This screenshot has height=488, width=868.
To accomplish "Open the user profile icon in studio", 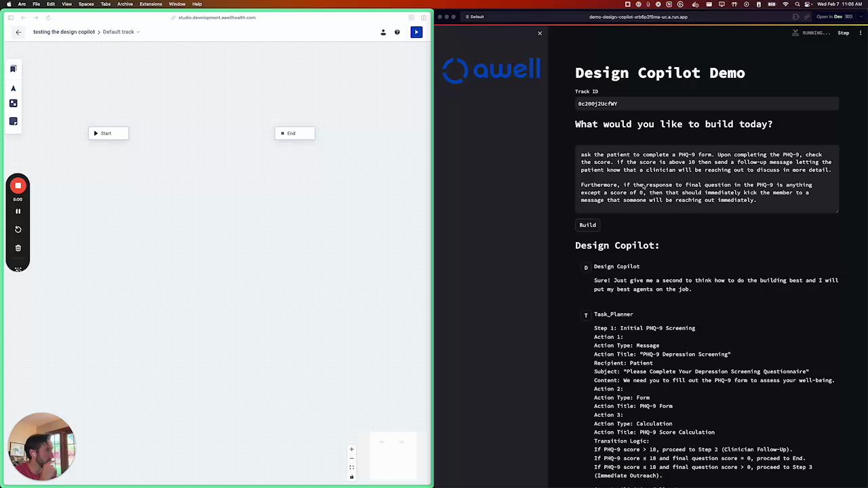I will [383, 32].
